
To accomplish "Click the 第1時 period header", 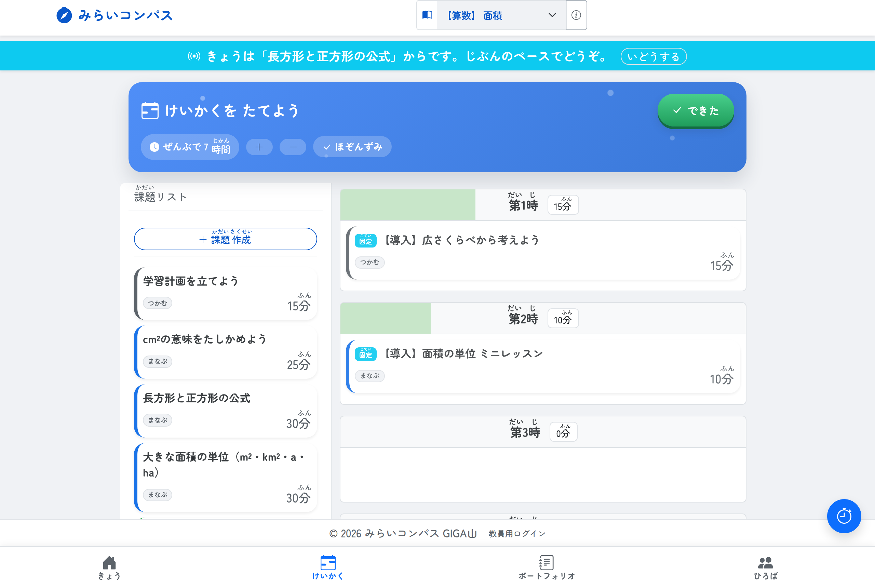I will (543, 205).
